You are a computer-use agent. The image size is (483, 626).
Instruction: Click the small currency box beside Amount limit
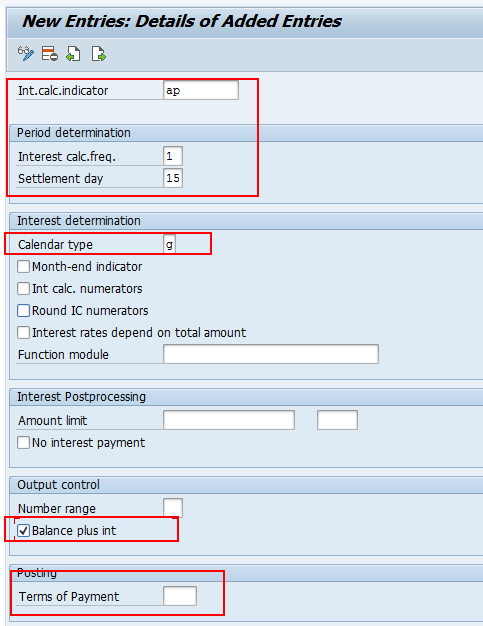(x=337, y=420)
